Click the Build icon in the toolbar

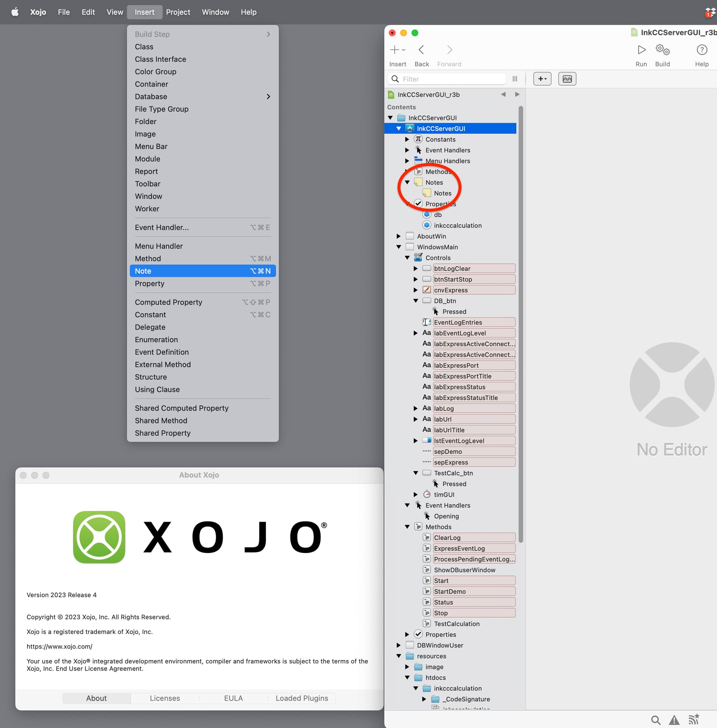coord(662,50)
